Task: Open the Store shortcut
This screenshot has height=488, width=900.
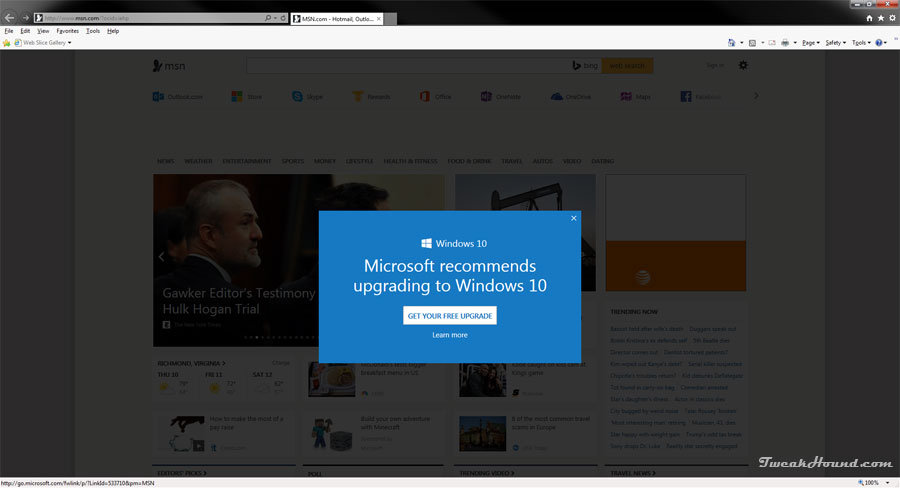Action: click(246, 96)
